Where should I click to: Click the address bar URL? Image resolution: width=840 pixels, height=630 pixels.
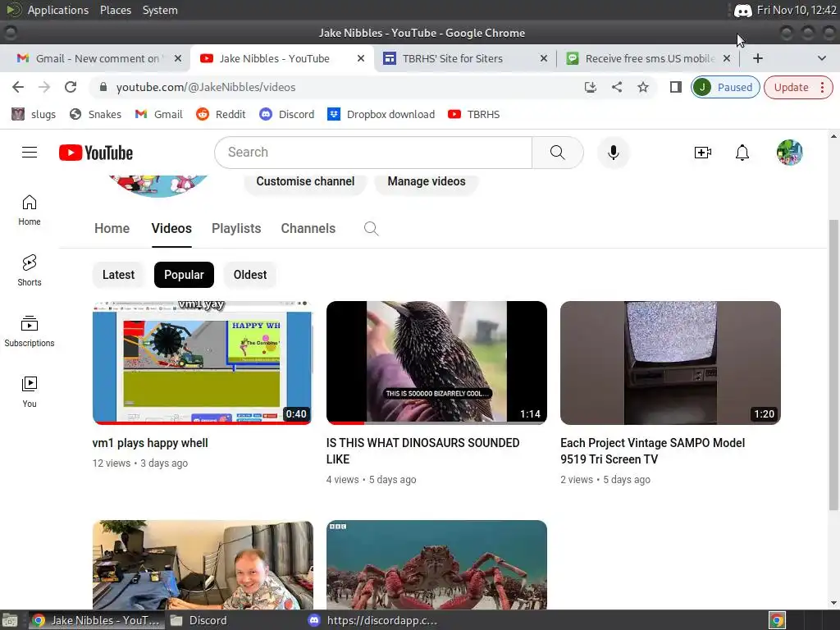[x=206, y=87]
